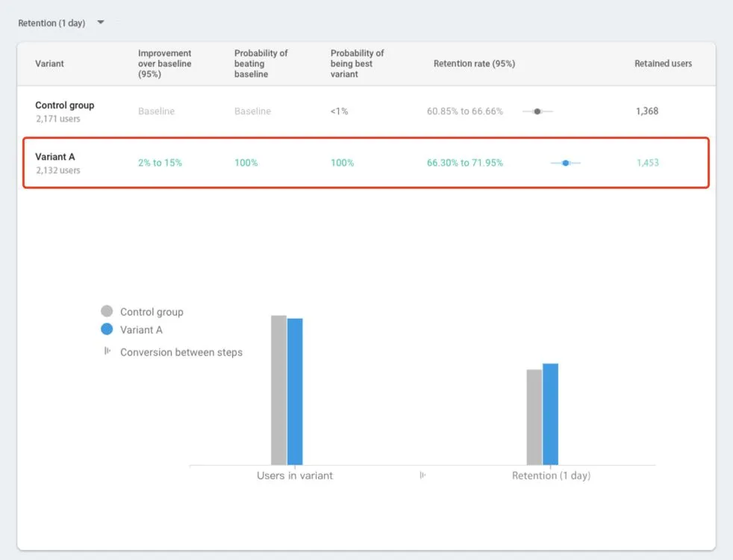The width and height of the screenshot is (733, 560).
Task: Click the Probability of being best variant header
Action: coord(357,63)
